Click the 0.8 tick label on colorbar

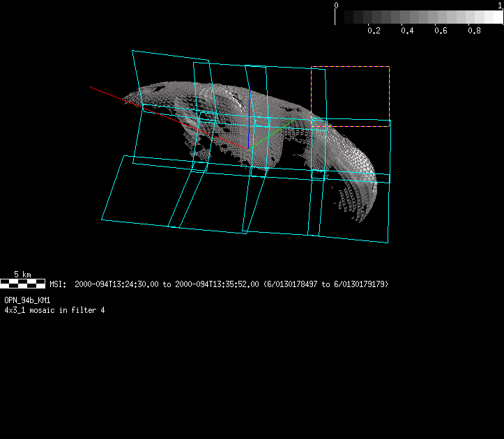tap(474, 31)
